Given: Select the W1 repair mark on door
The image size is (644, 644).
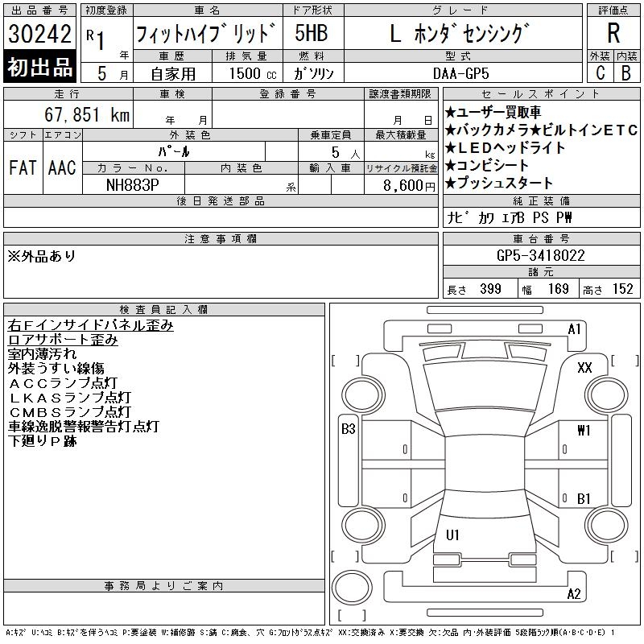Looking at the screenshot, I should point(584,430).
